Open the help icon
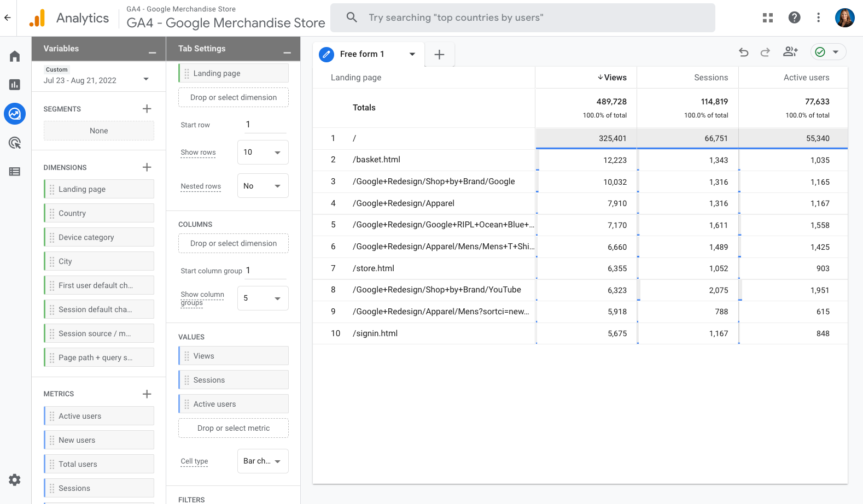 tap(794, 17)
